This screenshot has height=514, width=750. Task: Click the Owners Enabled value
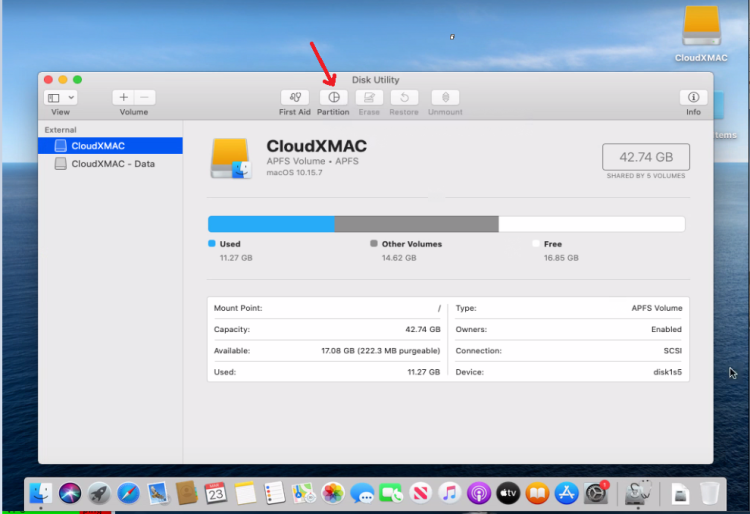(666, 329)
